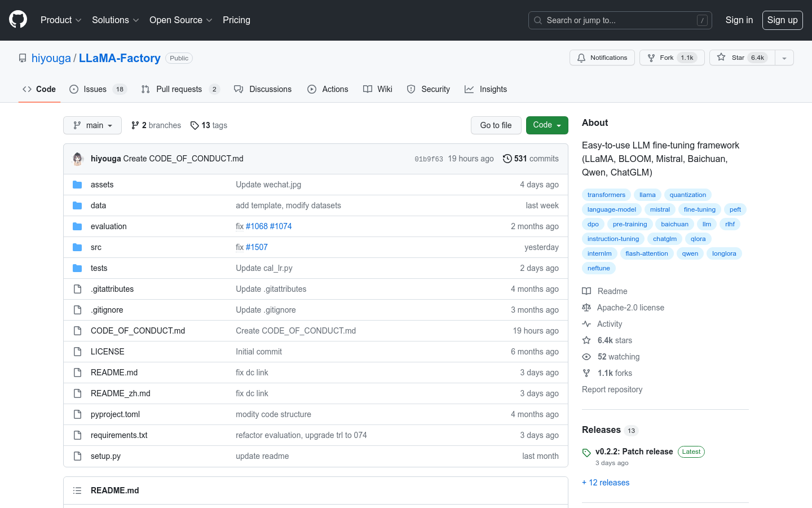The image size is (812, 508).
Task: Open issue #1068 link
Action: click(257, 226)
